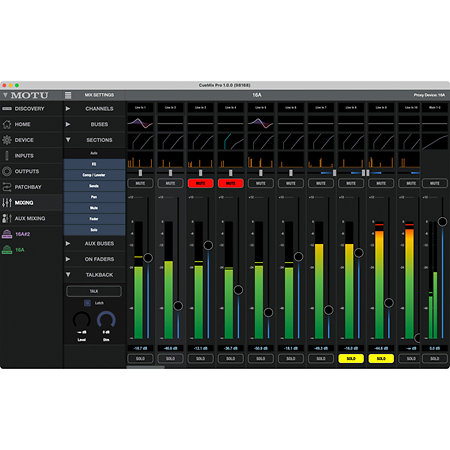450x450 pixels.
Task: Unmute the third channel's red Mute button
Action: 200,183
